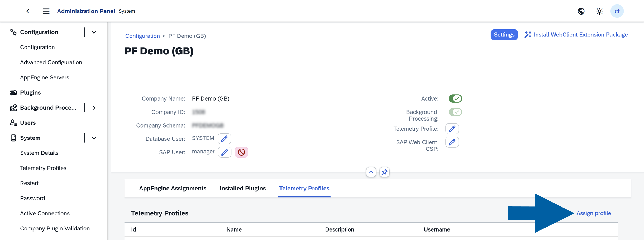The image size is (644, 240).
Task: Click the Configuration breadcrumb link
Action: (142, 36)
